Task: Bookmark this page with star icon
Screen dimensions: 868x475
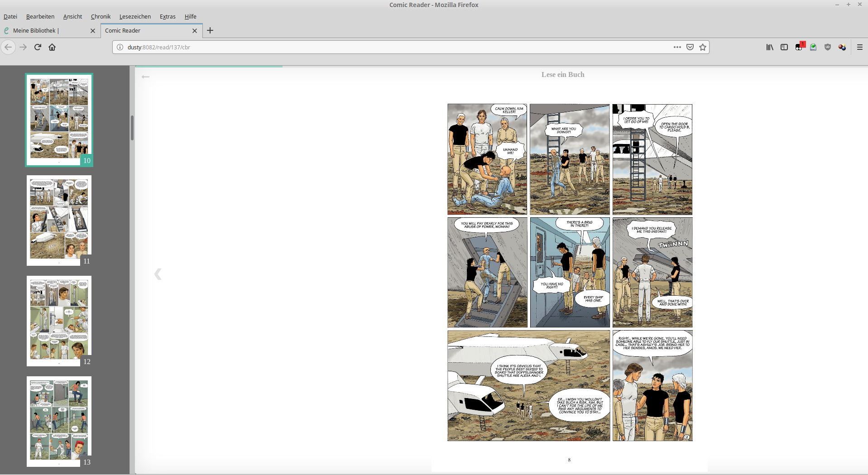Action: (x=703, y=47)
